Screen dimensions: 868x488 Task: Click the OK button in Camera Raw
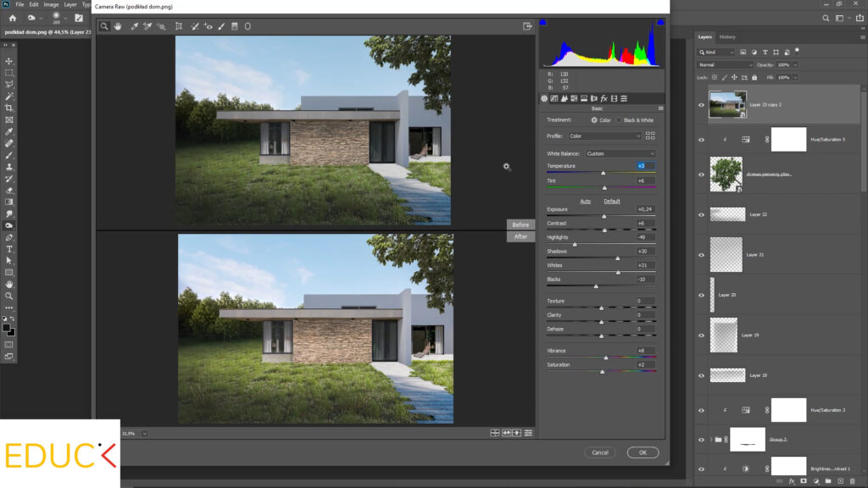click(643, 452)
